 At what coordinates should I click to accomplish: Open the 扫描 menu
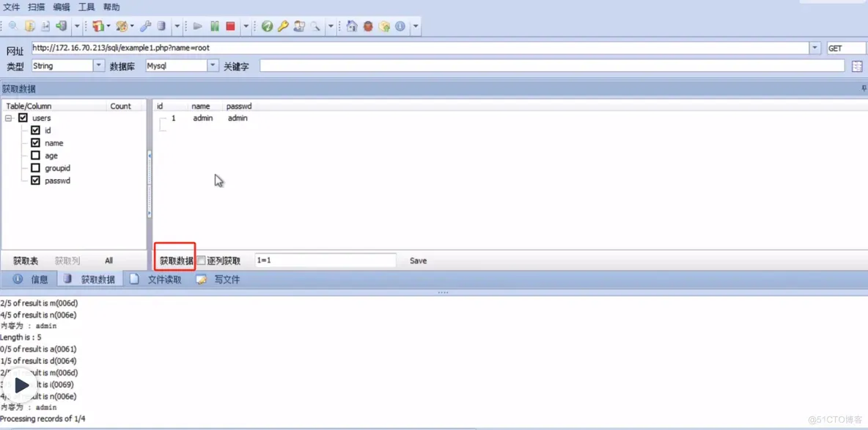coord(37,7)
